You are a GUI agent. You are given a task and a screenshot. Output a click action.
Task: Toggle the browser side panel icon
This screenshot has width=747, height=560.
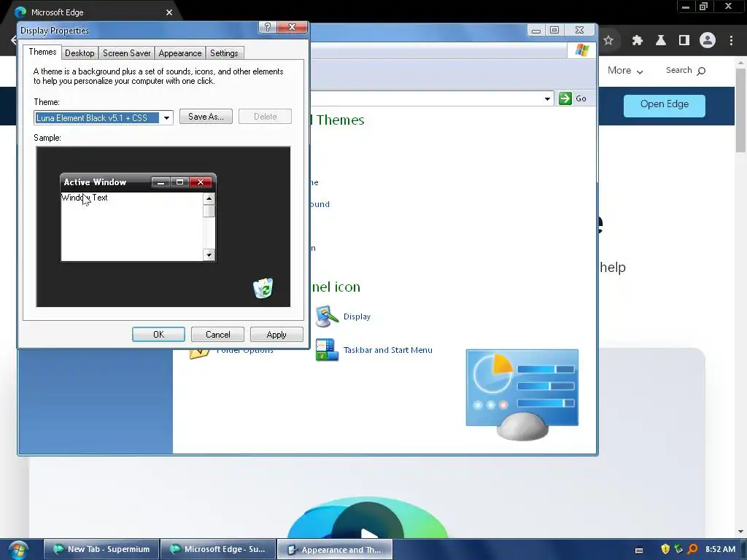pos(684,41)
